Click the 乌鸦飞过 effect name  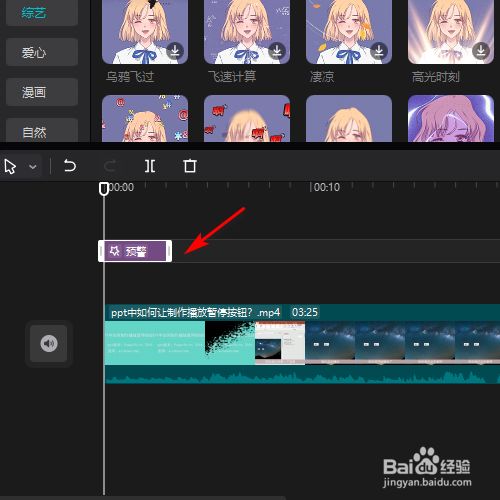coord(130,77)
